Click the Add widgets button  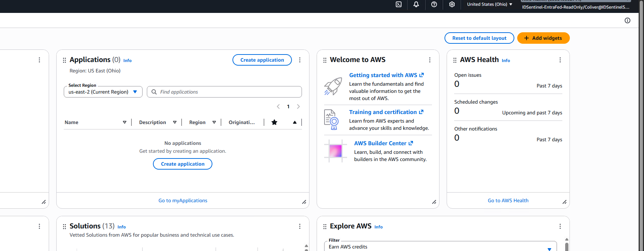(x=543, y=38)
